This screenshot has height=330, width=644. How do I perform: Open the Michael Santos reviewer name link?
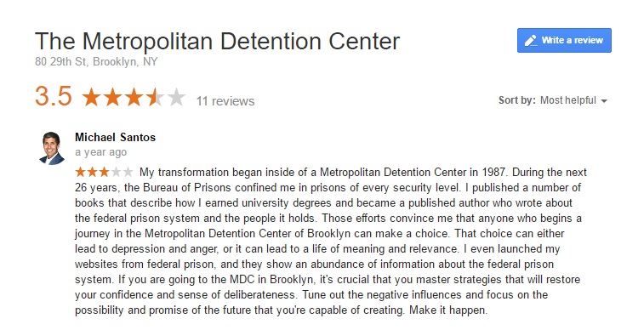click(x=115, y=137)
